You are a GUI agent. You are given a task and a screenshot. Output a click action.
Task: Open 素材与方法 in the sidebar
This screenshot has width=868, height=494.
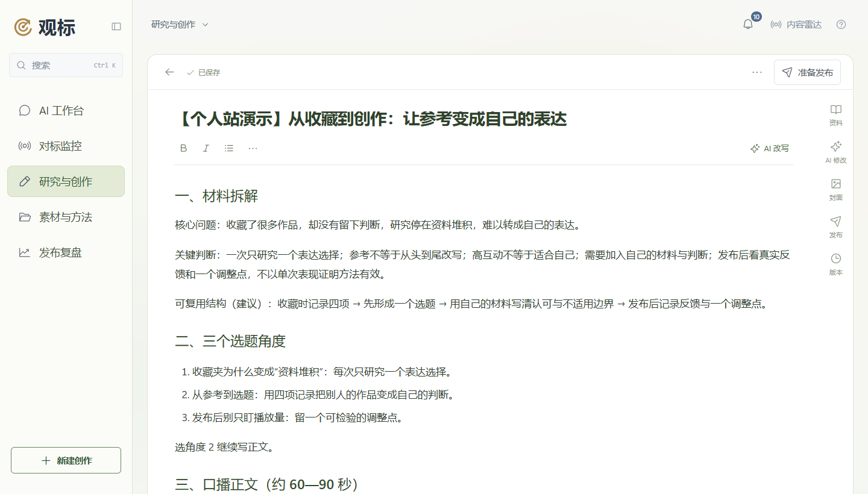(x=66, y=217)
